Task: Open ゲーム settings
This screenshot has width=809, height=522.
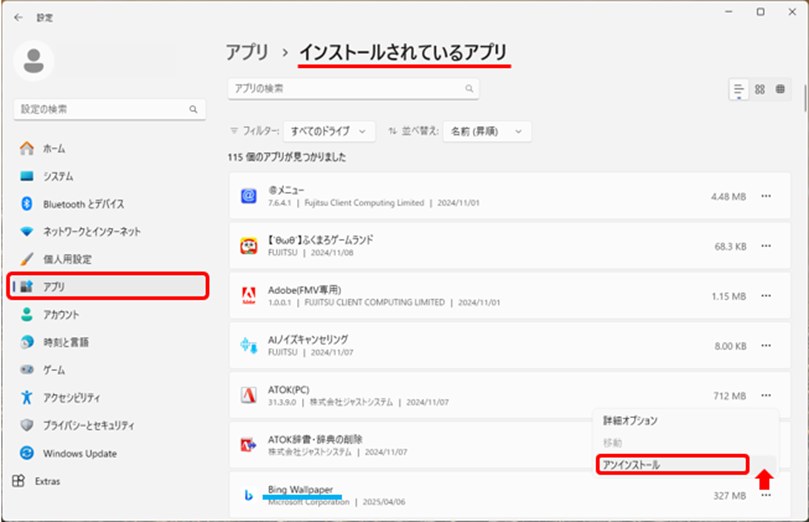Action: [108, 370]
